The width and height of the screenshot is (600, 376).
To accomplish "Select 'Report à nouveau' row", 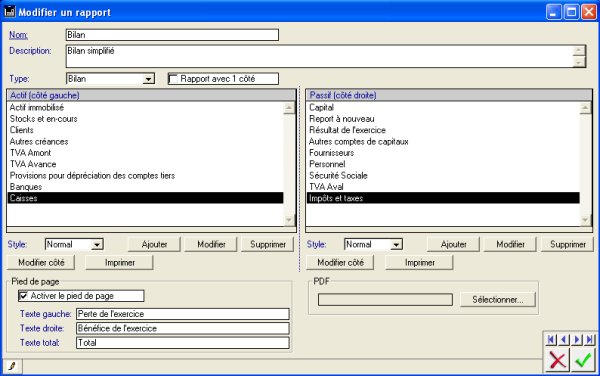I will [x=443, y=119].
